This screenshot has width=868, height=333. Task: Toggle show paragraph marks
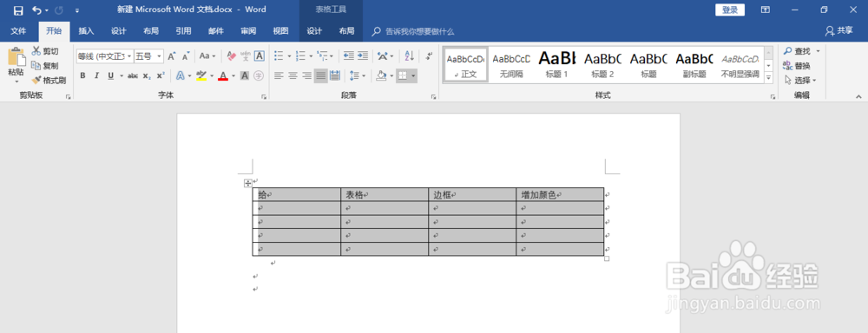coord(429,55)
